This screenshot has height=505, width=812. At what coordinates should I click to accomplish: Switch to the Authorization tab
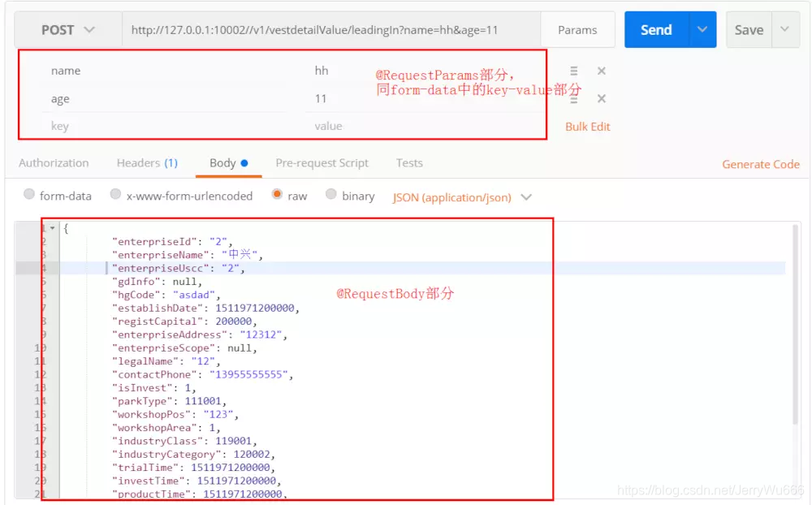click(x=54, y=163)
